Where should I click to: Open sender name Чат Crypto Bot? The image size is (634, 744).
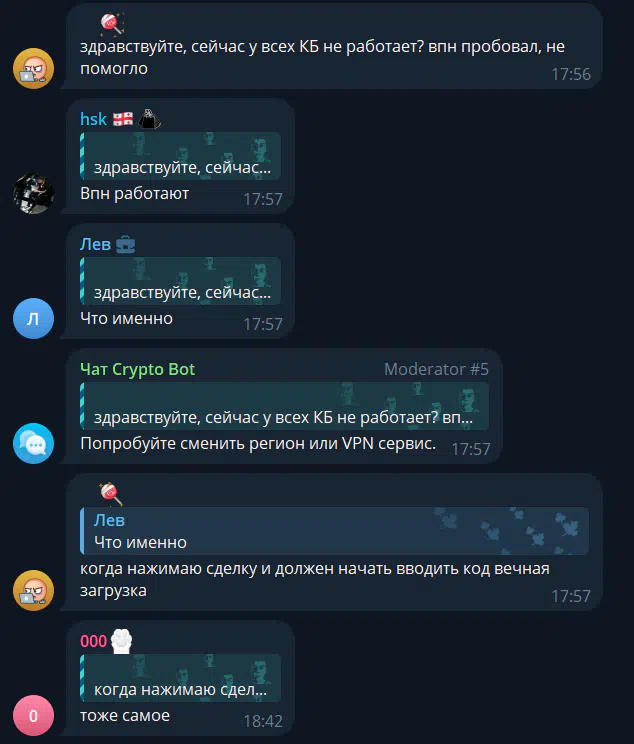(138, 369)
